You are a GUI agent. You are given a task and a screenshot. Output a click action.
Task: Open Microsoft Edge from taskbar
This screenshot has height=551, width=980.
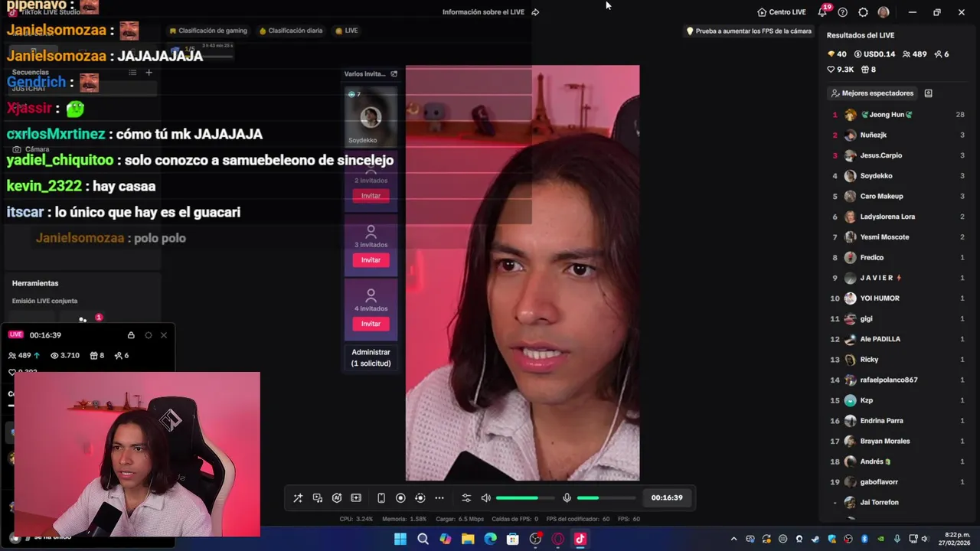[490, 539]
